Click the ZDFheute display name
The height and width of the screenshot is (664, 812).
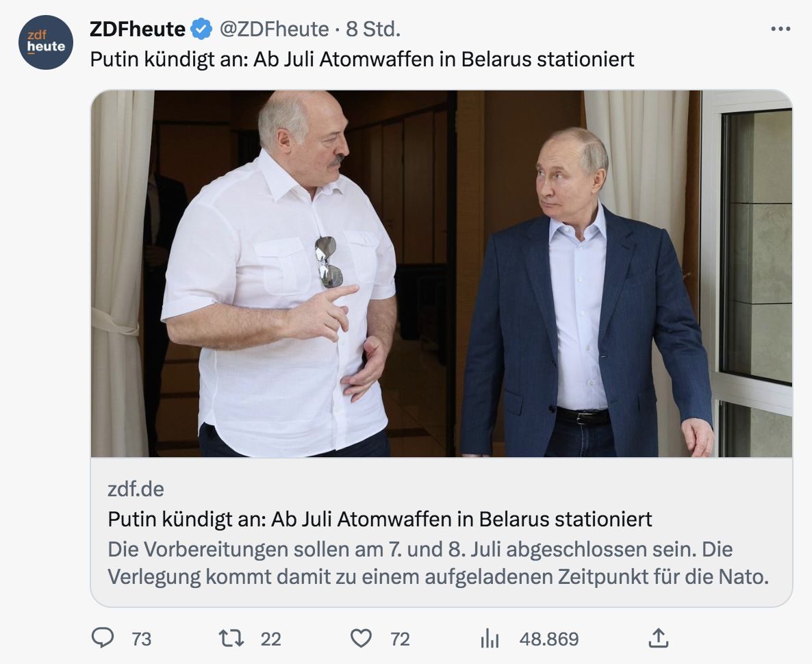coord(138,29)
